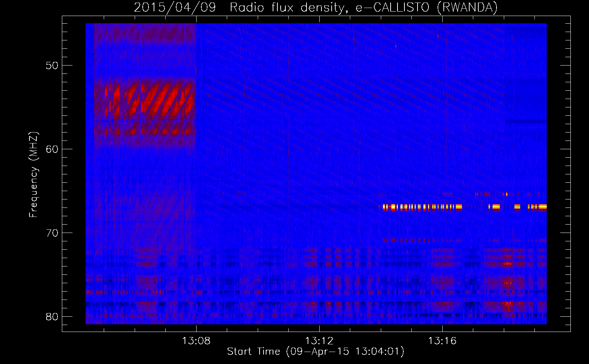Click the 60 frequency tick label
The height and width of the screenshot is (364, 589).
tap(52, 149)
